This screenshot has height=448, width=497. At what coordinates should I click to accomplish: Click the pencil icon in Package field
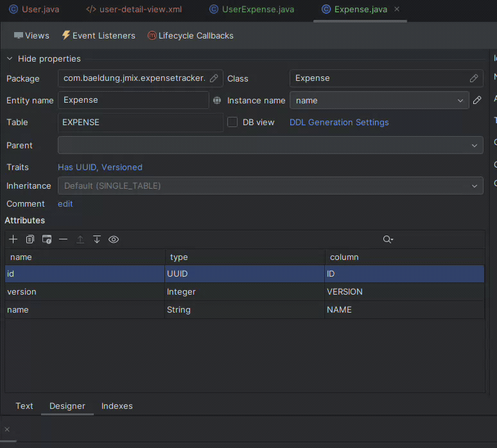tap(214, 78)
